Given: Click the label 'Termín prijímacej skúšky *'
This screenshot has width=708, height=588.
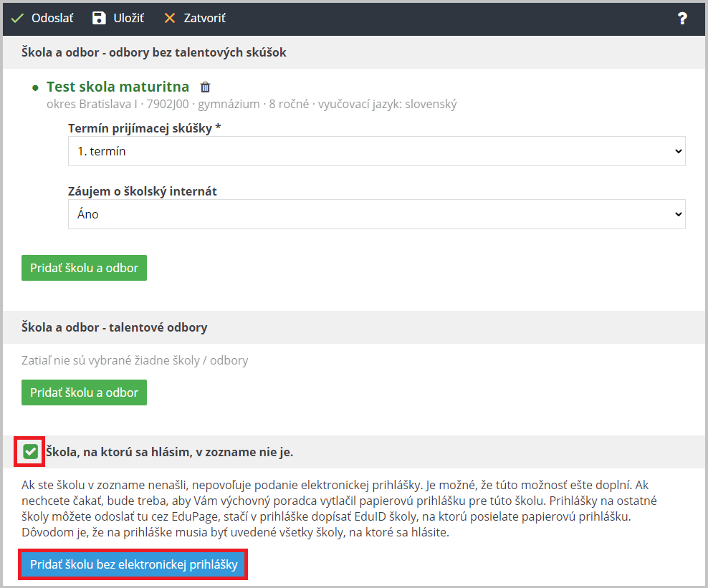Looking at the screenshot, I should pyautogui.click(x=145, y=128).
